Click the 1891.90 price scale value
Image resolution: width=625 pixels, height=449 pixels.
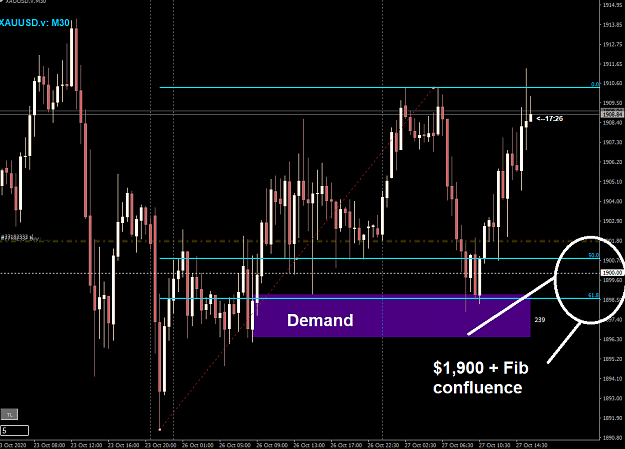coord(612,418)
